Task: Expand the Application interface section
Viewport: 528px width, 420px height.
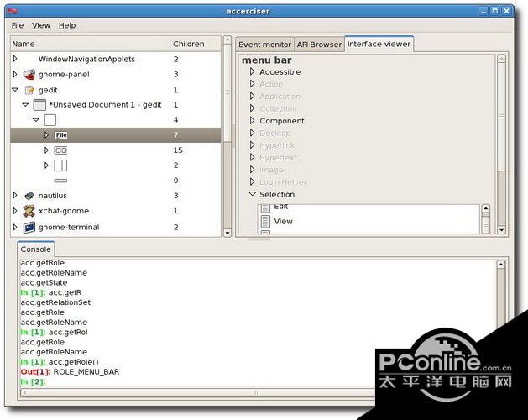Action: tap(252, 96)
